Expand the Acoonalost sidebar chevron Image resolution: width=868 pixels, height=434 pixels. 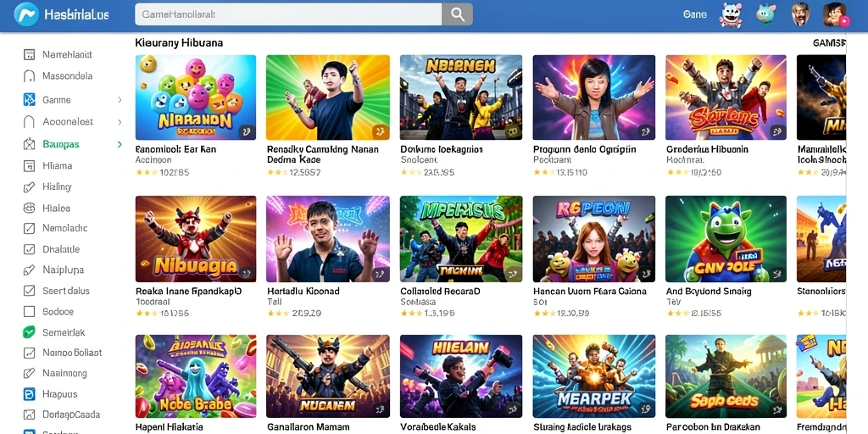pos(119,121)
